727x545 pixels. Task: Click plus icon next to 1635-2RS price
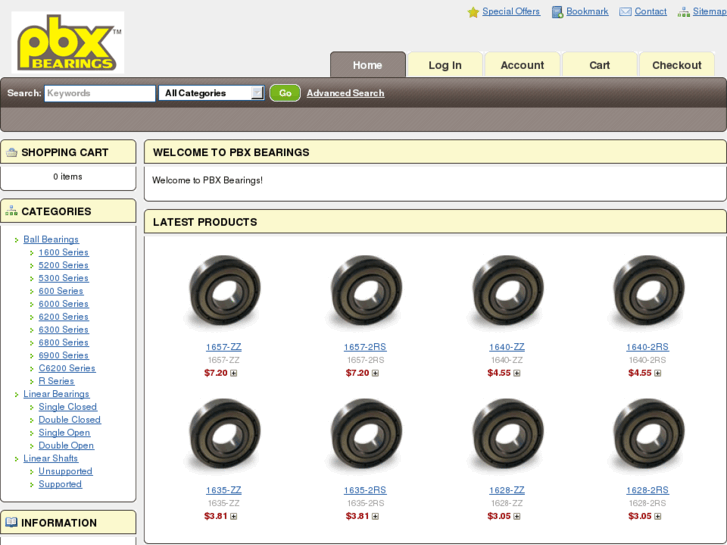pos(375,517)
